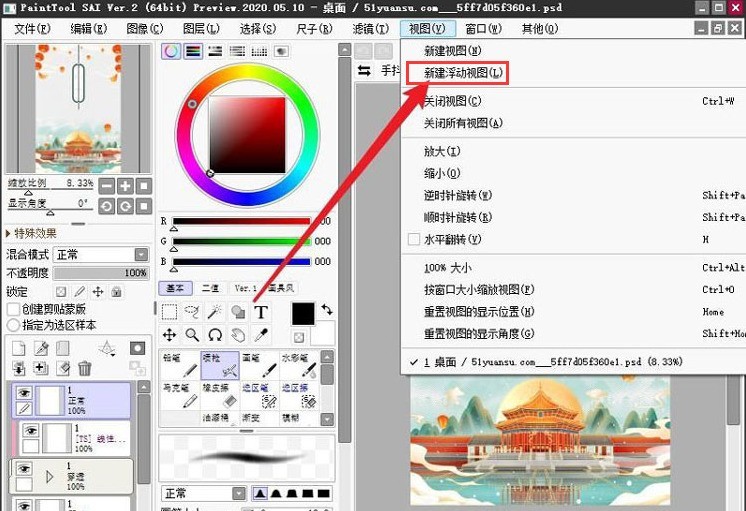Check the 水平翻转 menu option

pos(414,240)
